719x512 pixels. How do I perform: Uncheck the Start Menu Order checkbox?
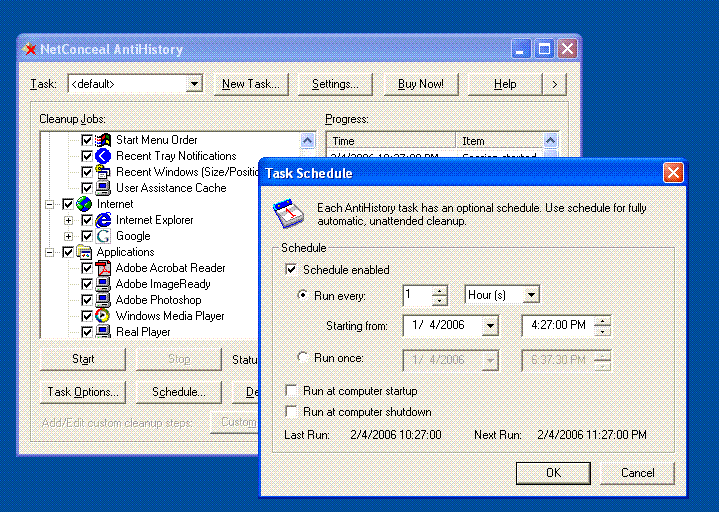pyautogui.click(x=87, y=140)
